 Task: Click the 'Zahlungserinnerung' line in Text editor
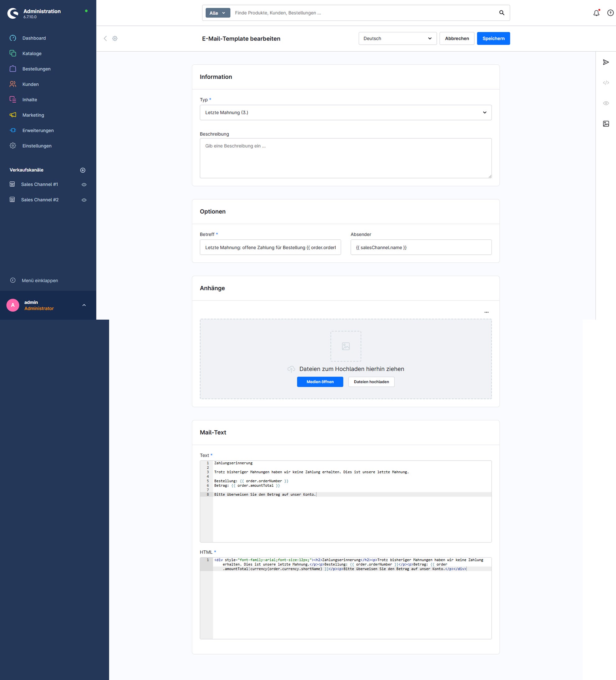233,463
